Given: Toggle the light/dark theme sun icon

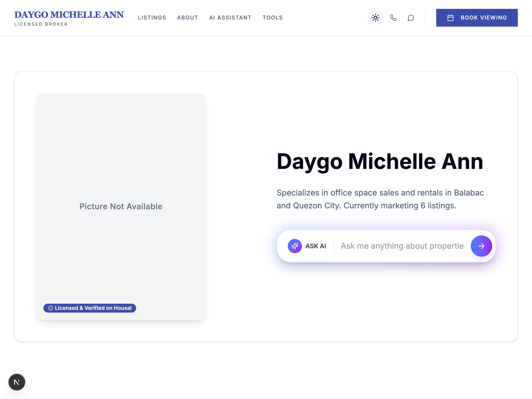Looking at the screenshot, I should 375,18.
